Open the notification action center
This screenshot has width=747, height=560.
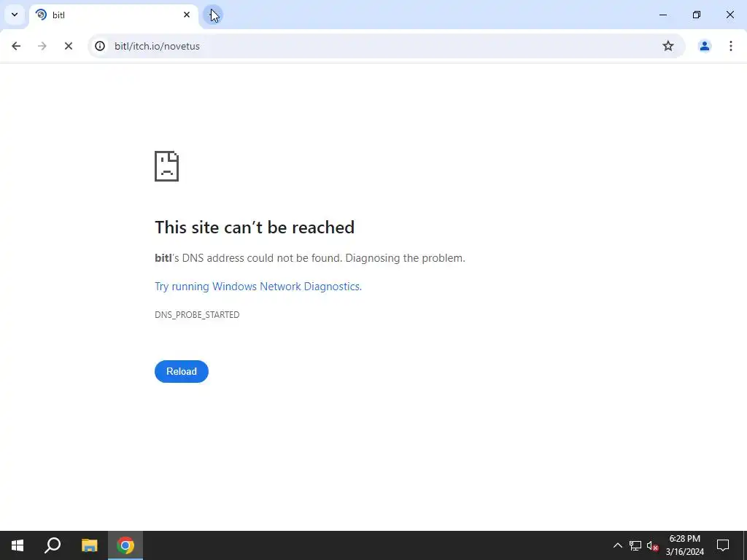coord(723,545)
